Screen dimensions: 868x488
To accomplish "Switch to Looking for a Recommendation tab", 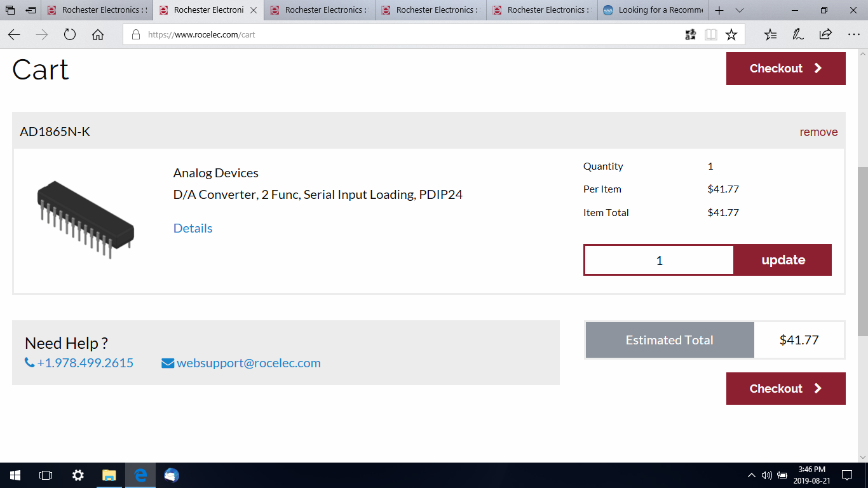I will (654, 10).
